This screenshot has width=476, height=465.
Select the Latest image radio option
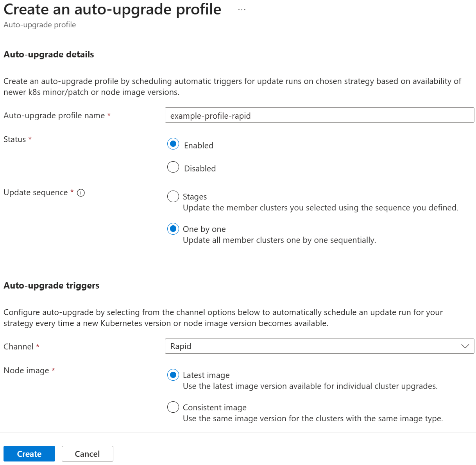(173, 375)
